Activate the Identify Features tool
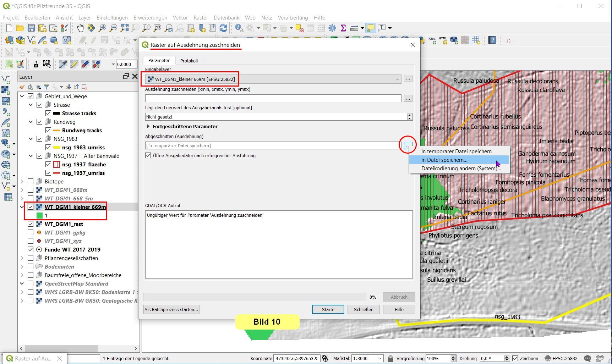Image resolution: width=612 pixels, height=364 pixels. pos(239,28)
